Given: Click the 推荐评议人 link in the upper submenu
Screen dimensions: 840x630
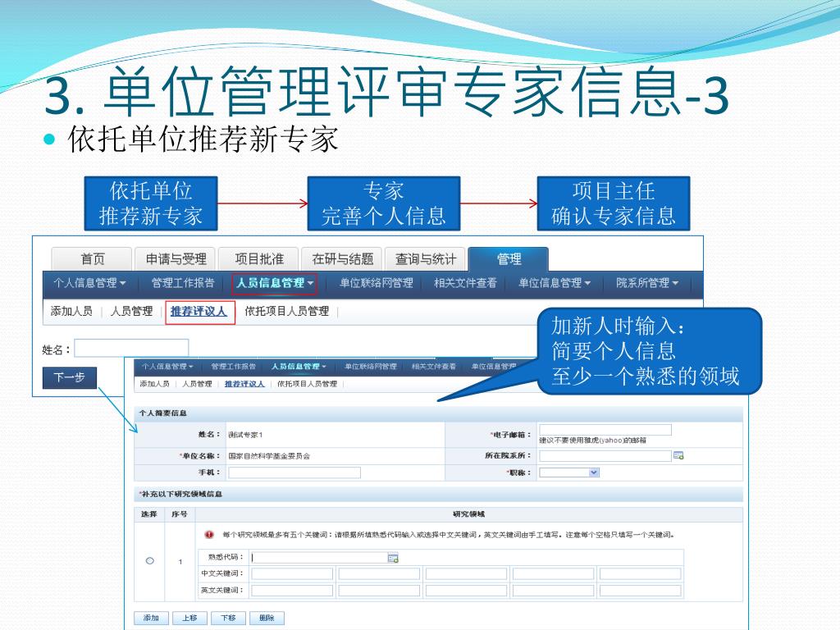Looking at the screenshot, I should click(x=199, y=311).
